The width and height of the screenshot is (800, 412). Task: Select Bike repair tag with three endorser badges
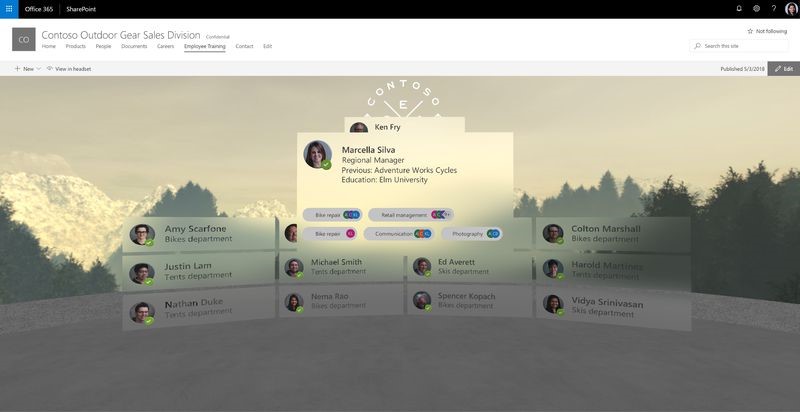click(x=332, y=215)
